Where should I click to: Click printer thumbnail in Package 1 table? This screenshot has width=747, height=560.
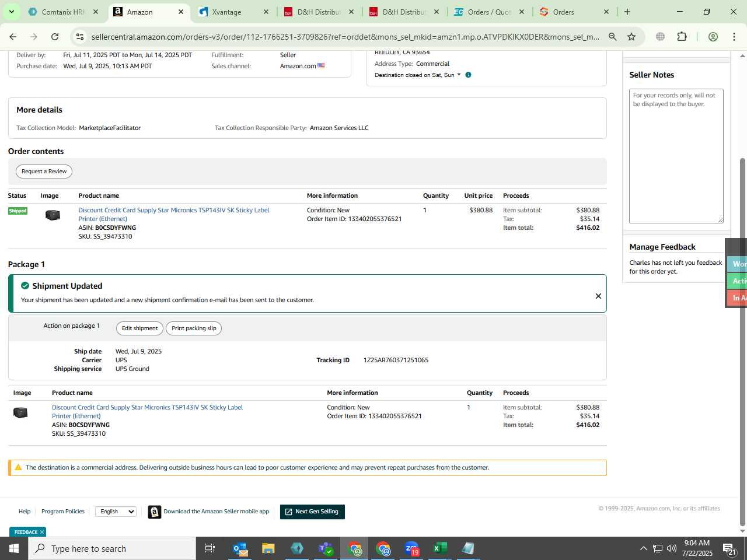point(20,412)
